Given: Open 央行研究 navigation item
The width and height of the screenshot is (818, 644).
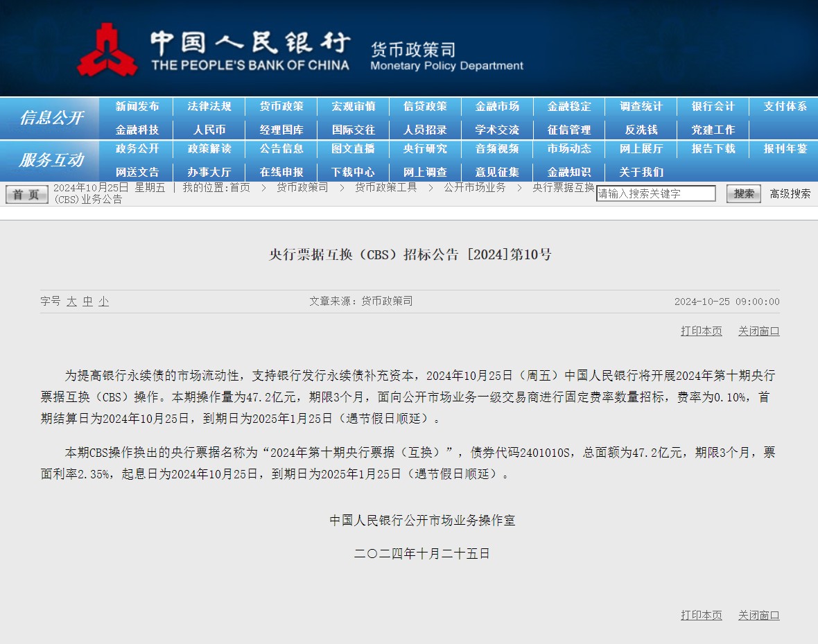Looking at the screenshot, I should (425, 149).
